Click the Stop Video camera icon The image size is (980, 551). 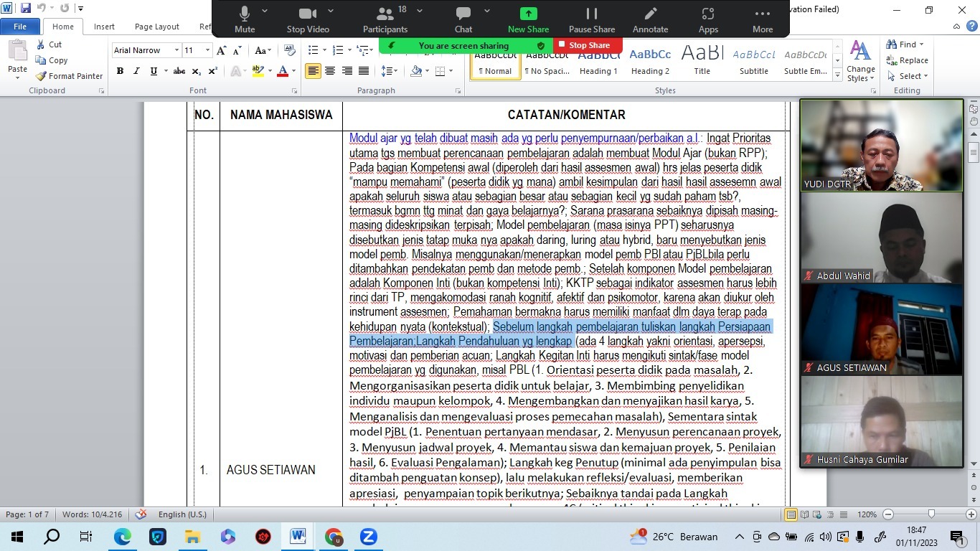[x=308, y=14]
